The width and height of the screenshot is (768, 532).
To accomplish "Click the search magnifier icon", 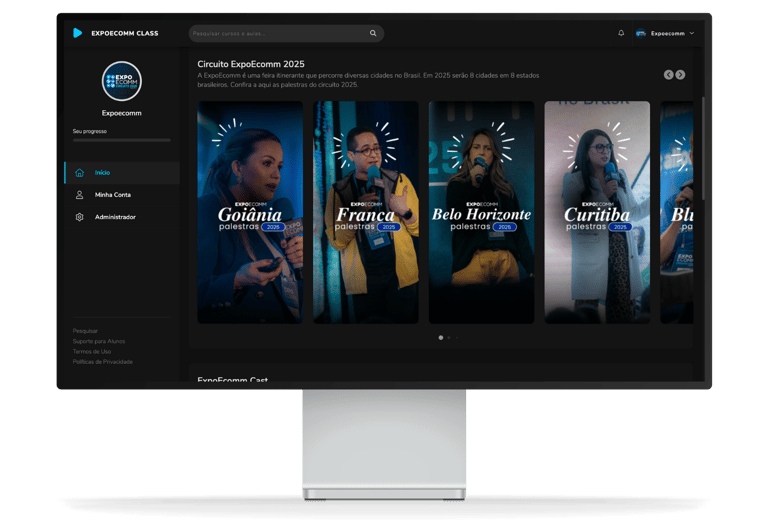I will (x=373, y=33).
